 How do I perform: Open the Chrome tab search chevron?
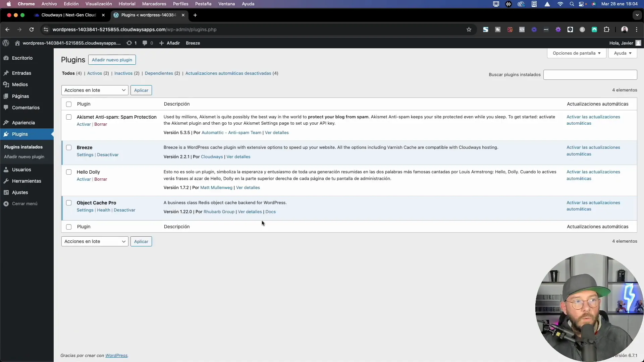tap(637, 15)
